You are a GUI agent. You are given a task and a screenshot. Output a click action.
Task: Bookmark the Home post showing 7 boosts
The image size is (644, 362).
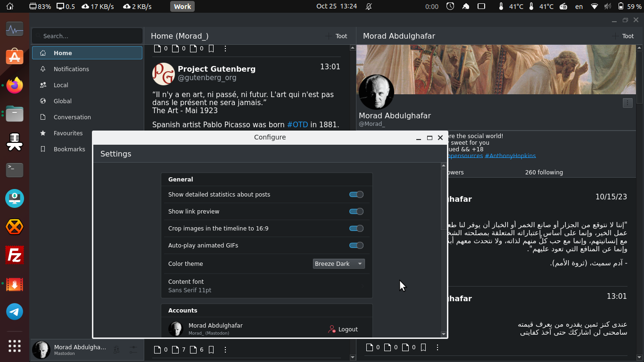[x=211, y=349]
